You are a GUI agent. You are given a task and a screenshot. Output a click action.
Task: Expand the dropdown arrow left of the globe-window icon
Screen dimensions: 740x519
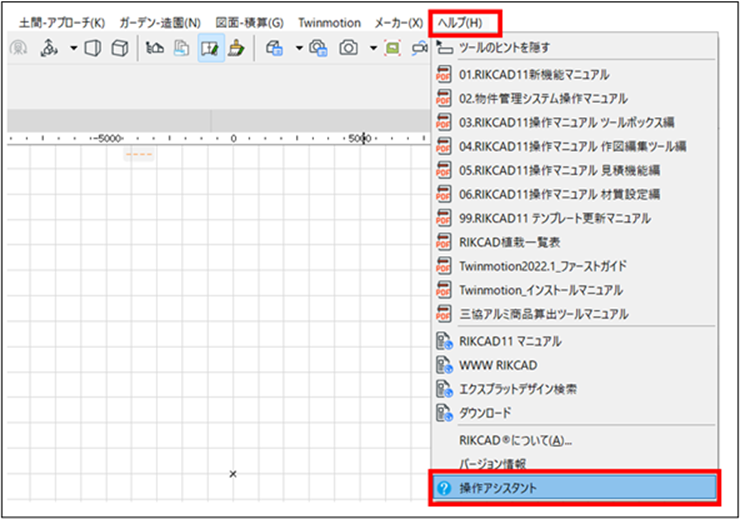299,48
